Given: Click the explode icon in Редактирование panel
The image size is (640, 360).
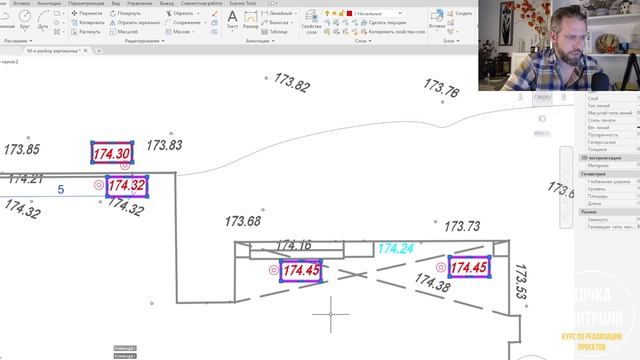Looking at the screenshot, I should (x=215, y=22).
